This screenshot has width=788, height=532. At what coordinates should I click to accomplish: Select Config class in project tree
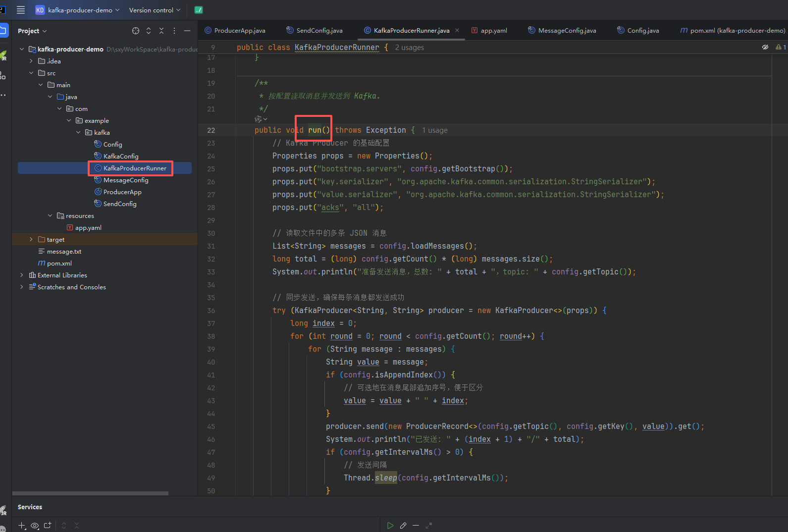[x=108, y=144]
